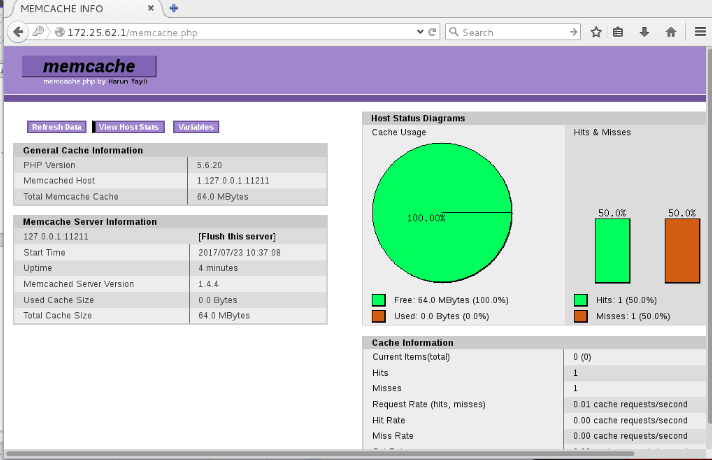The width and height of the screenshot is (712, 460).
Task: Click the Current Items(total) row label
Action: pyautogui.click(x=411, y=357)
